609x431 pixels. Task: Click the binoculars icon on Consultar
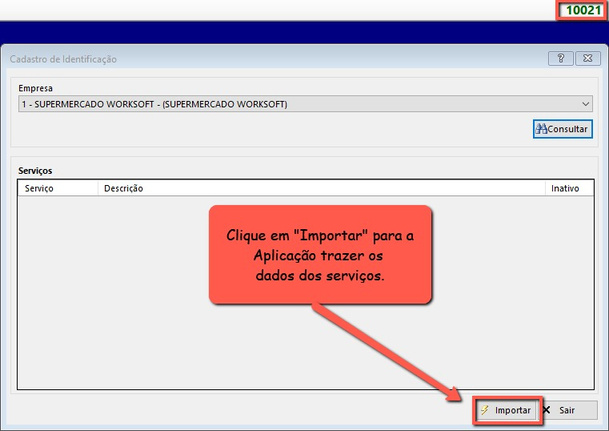click(542, 129)
